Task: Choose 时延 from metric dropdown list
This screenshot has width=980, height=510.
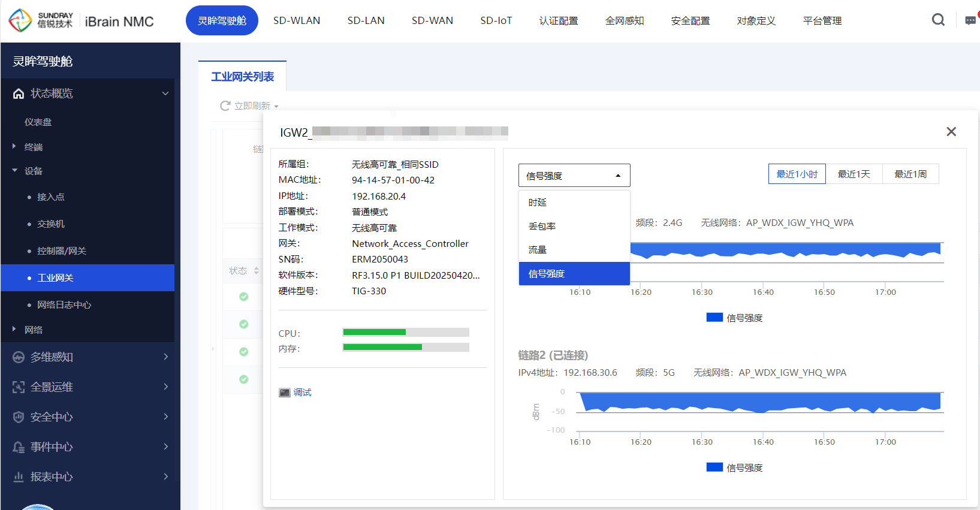Action: point(574,203)
